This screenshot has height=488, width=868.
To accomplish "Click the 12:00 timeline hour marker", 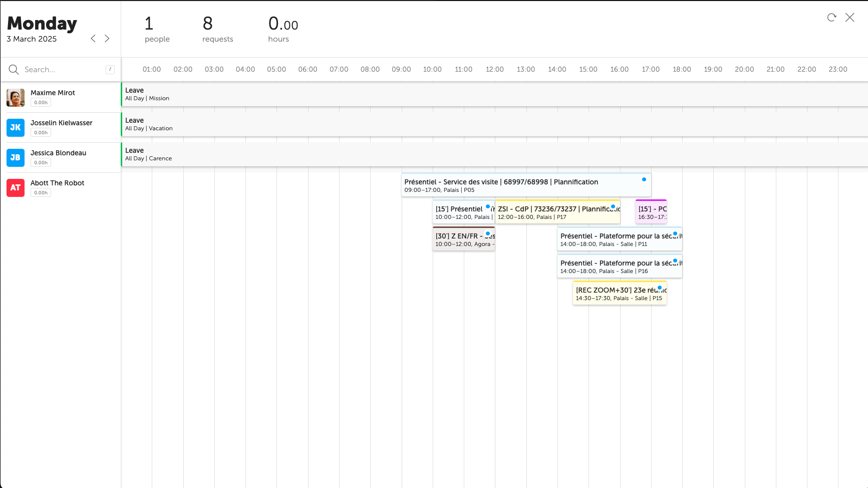I will coord(494,70).
